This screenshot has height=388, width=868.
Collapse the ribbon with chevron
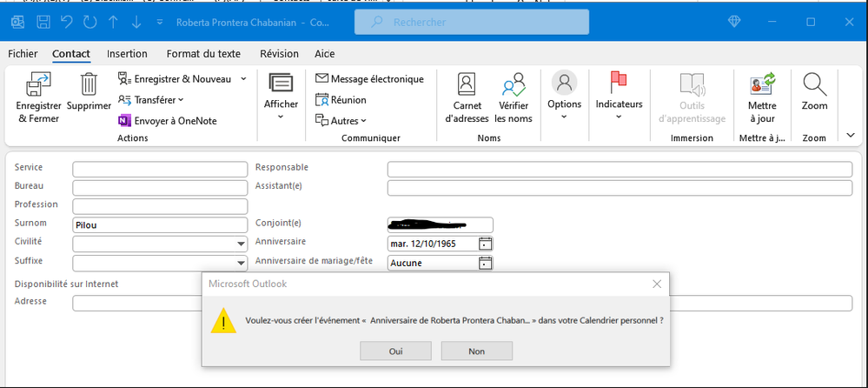[851, 135]
